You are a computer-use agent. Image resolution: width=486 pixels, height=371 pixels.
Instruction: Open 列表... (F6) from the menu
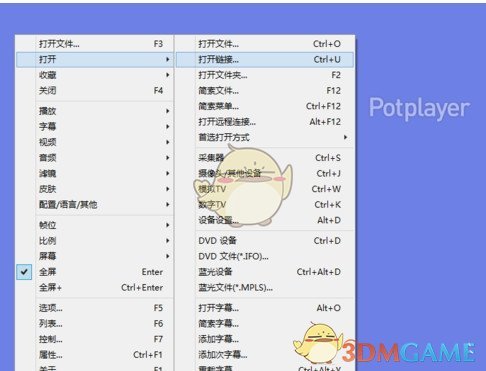point(95,324)
